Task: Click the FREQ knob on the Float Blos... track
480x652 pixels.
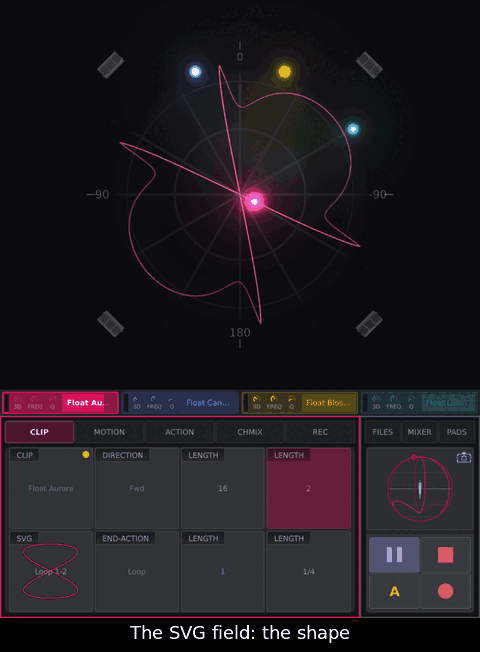Action: pyautogui.click(x=274, y=399)
